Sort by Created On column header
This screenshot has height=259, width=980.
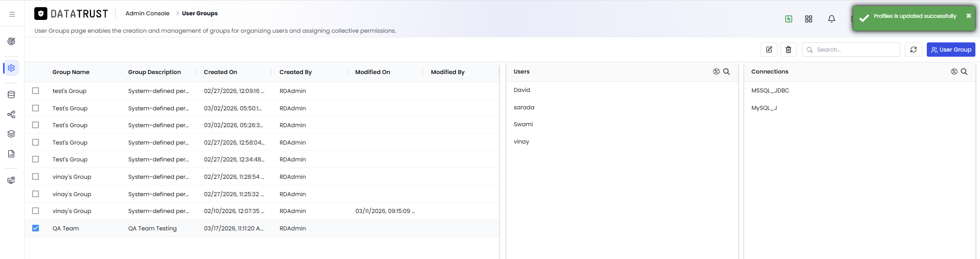tap(220, 72)
